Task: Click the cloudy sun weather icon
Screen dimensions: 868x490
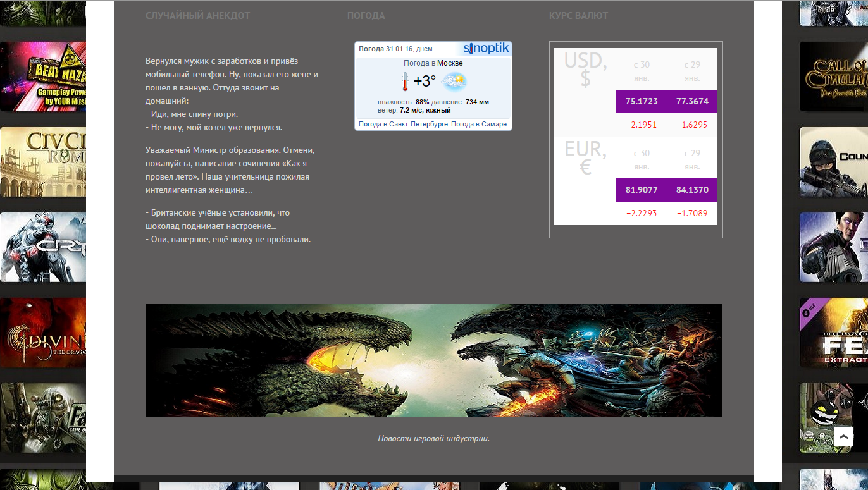Action: pos(454,81)
